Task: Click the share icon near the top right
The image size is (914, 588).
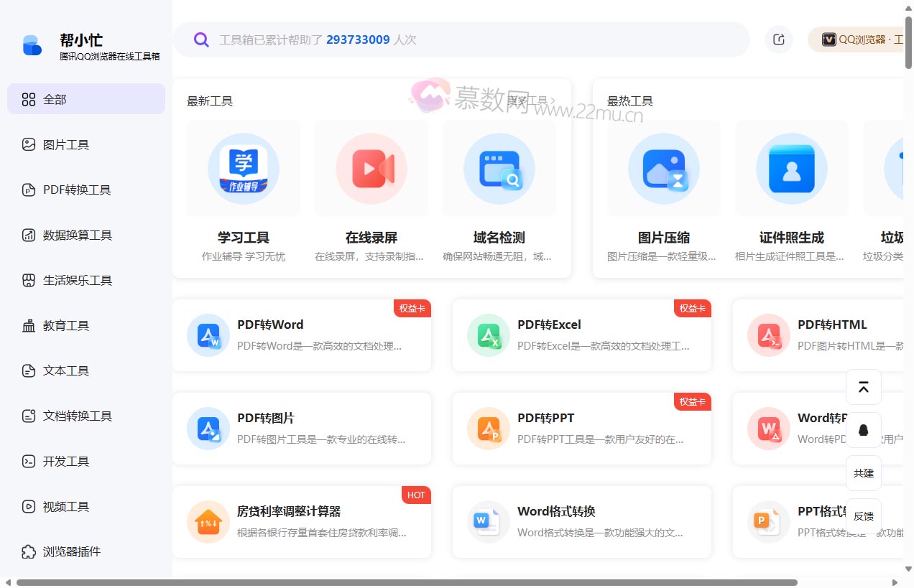Action: click(x=779, y=39)
